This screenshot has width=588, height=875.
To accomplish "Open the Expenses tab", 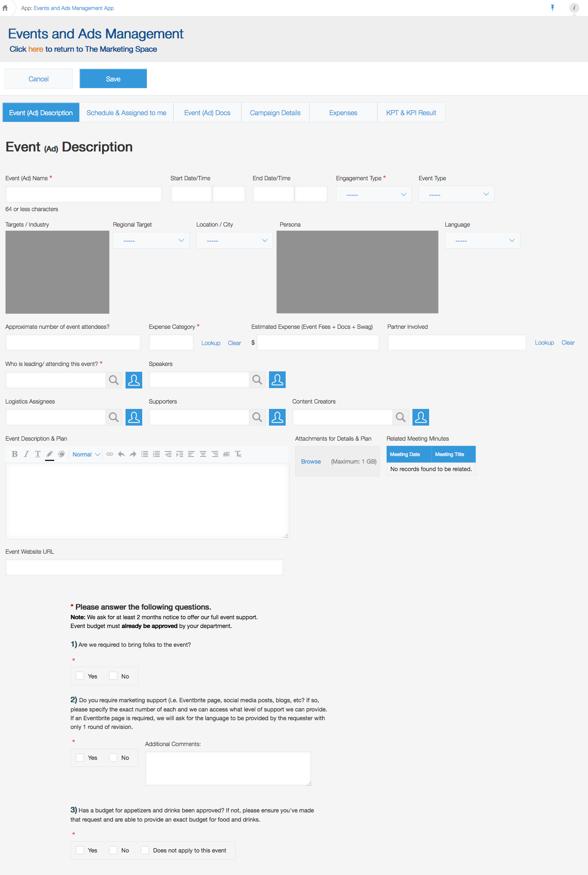I will click(343, 113).
